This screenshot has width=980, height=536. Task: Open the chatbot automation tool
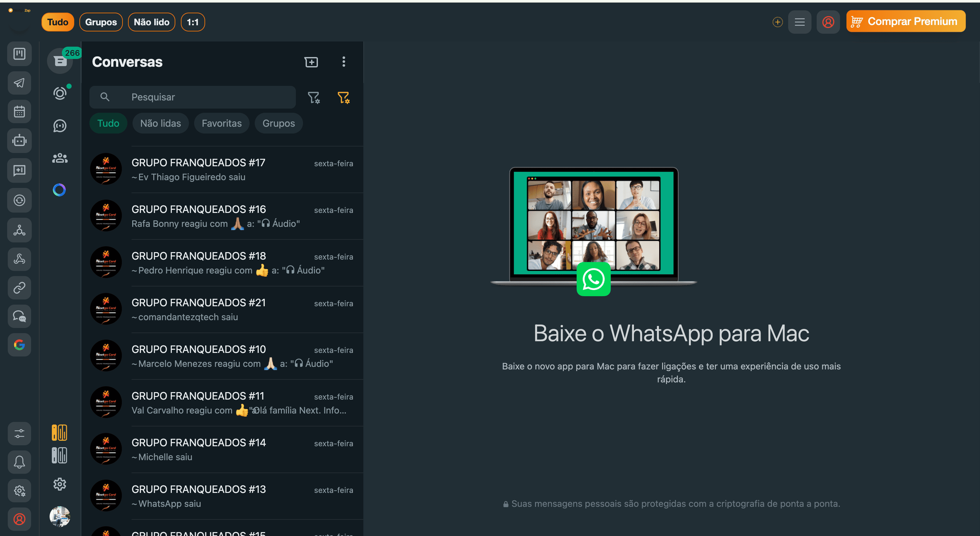coord(19,140)
